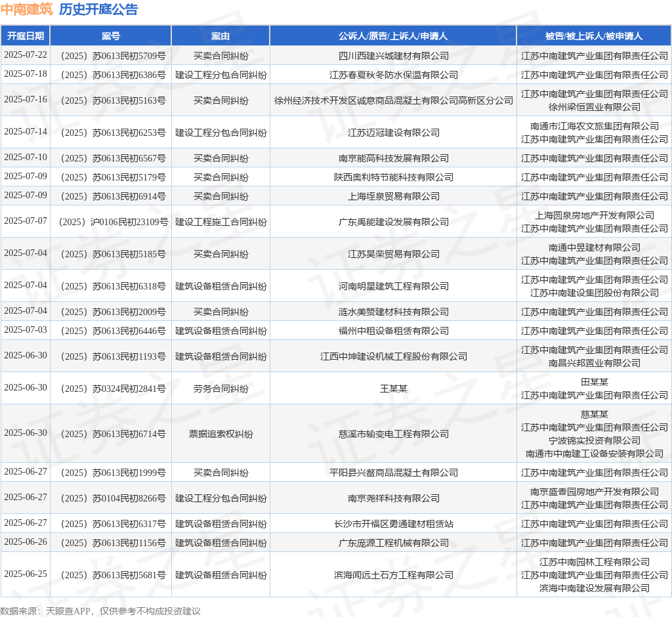Click plaintiff 陕西奥利特节能科技有限公司
672x617 pixels.
[x=394, y=177]
